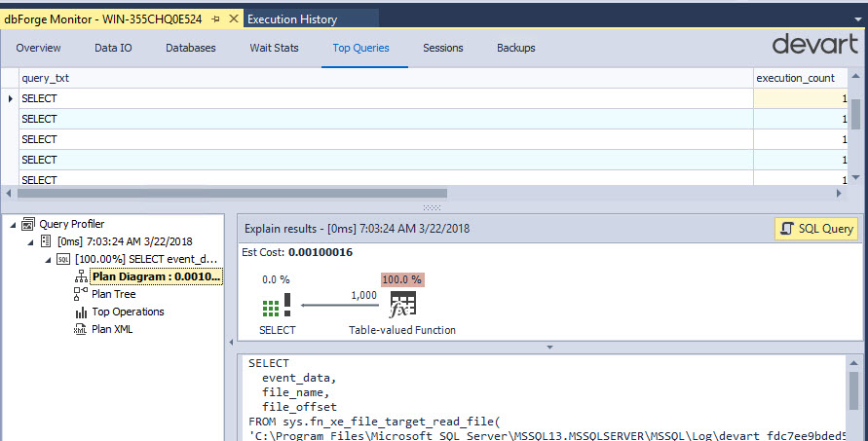
Task: Open the Sessions tab
Action: pos(442,48)
